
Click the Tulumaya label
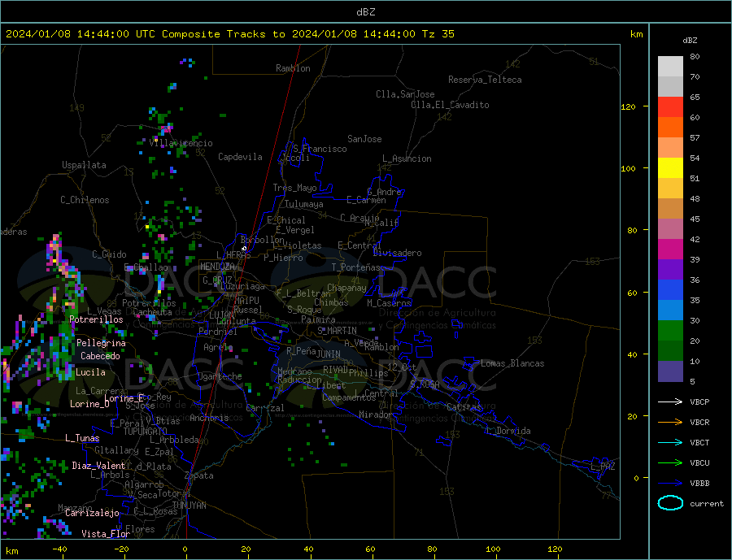(x=304, y=204)
